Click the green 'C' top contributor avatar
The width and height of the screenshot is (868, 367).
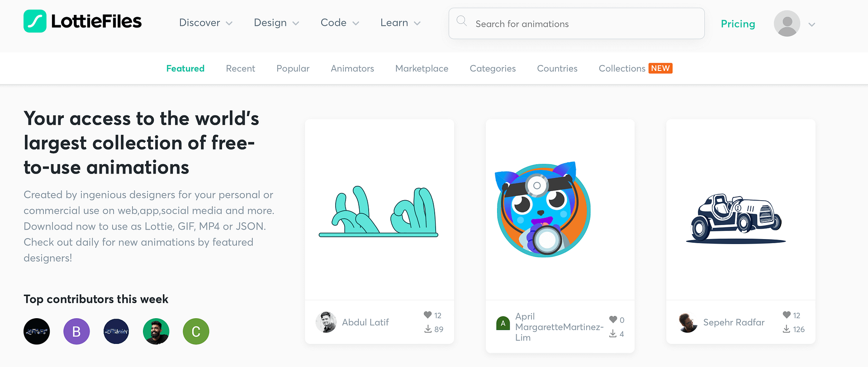[x=196, y=331]
